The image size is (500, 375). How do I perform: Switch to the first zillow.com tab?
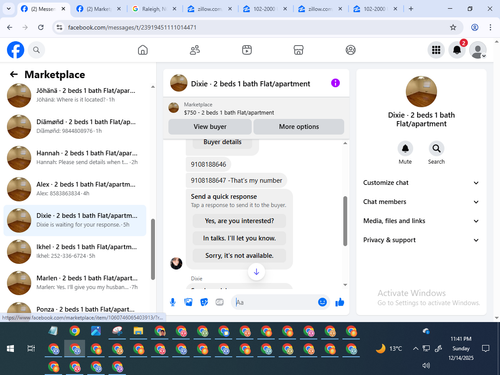[209, 9]
